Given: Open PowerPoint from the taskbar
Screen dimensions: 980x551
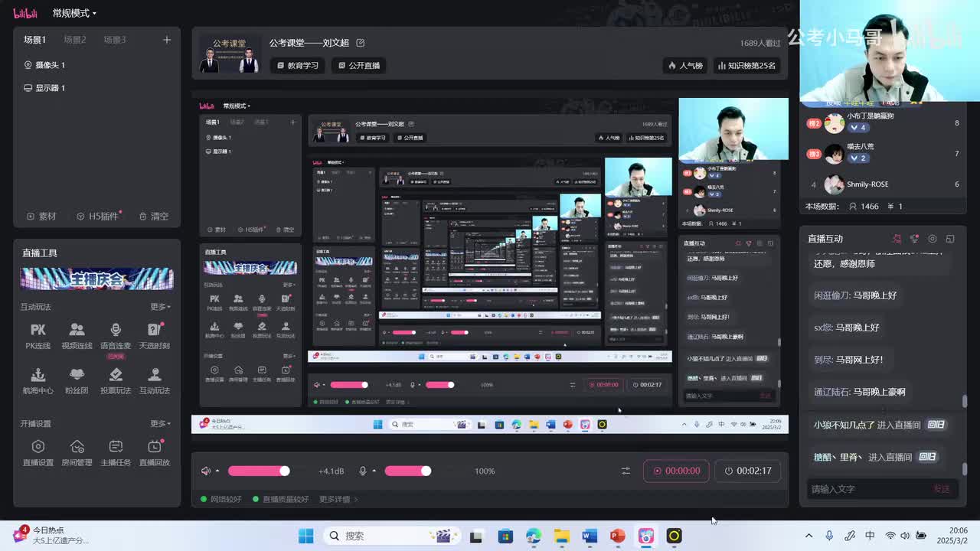Looking at the screenshot, I should click(617, 536).
